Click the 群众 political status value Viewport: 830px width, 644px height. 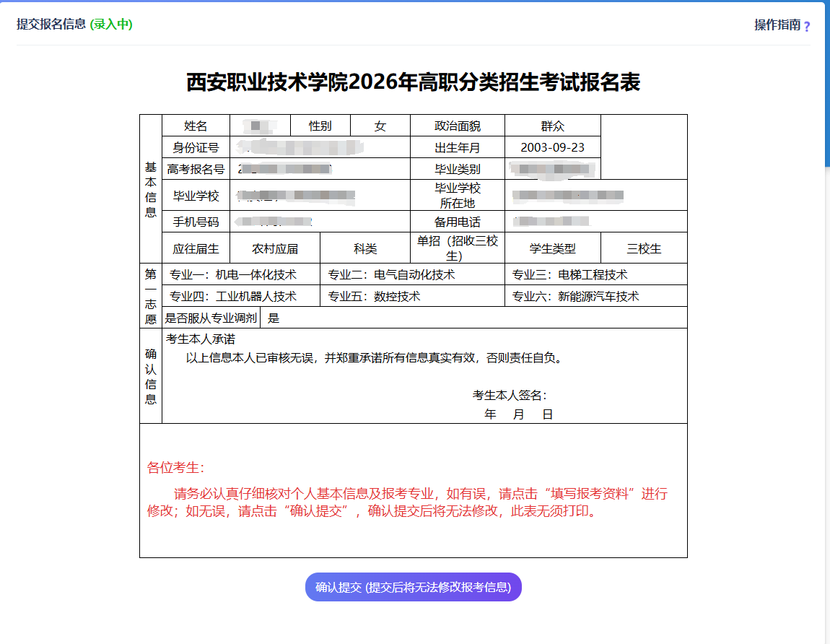pos(552,126)
